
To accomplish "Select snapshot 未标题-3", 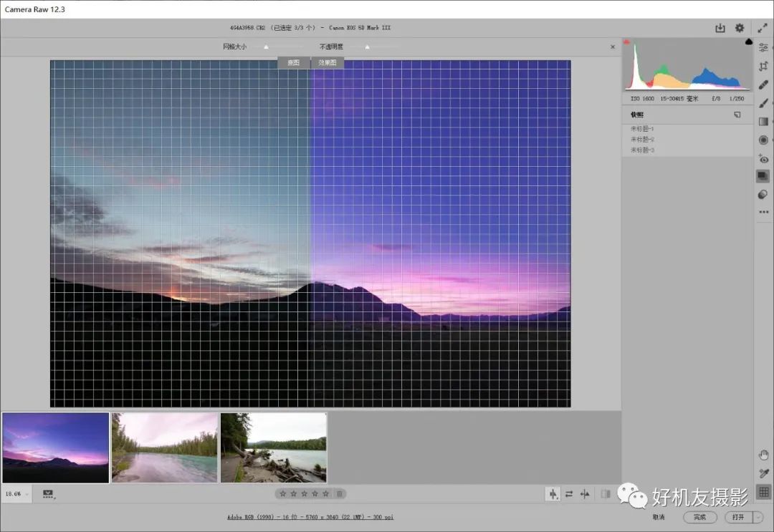I will (x=641, y=150).
